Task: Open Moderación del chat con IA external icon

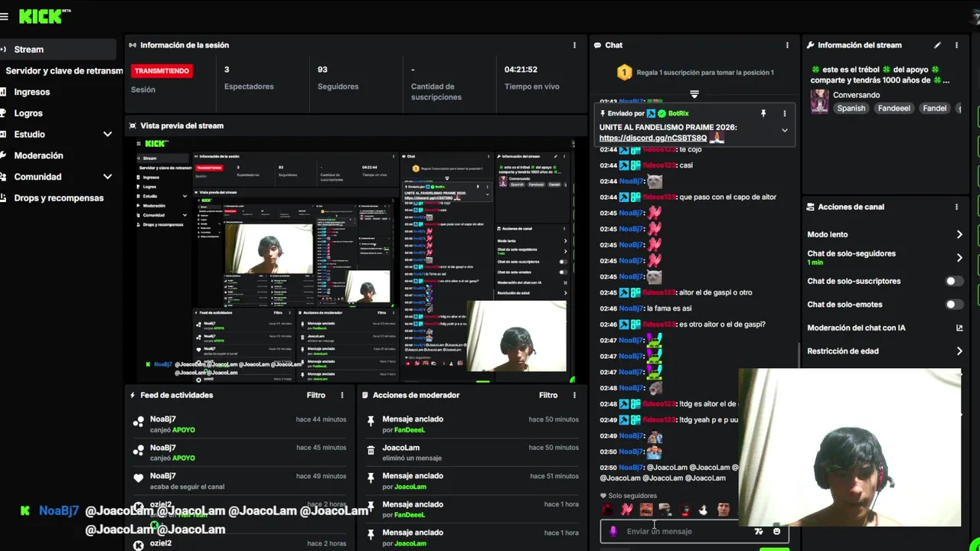Action: 959,328
